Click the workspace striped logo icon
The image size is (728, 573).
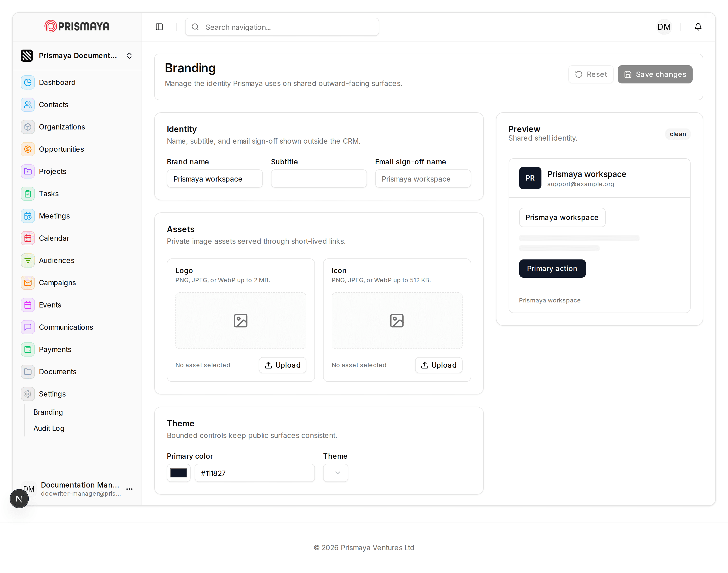[27, 56]
